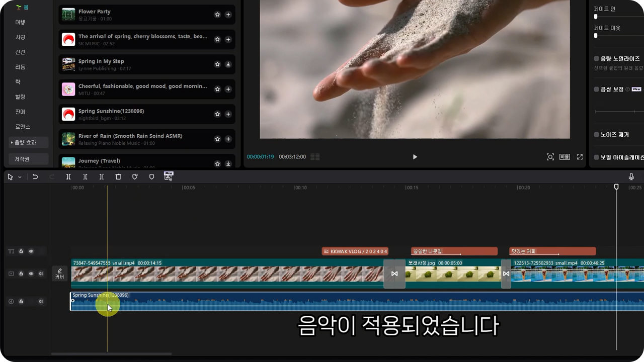Click the 커버 cover button
The image size is (644, 362).
[x=60, y=274]
